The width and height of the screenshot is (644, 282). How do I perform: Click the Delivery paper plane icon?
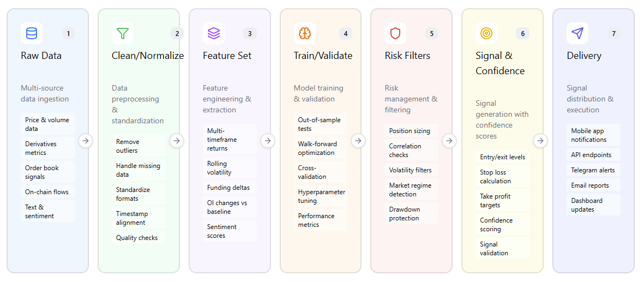coord(577,33)
